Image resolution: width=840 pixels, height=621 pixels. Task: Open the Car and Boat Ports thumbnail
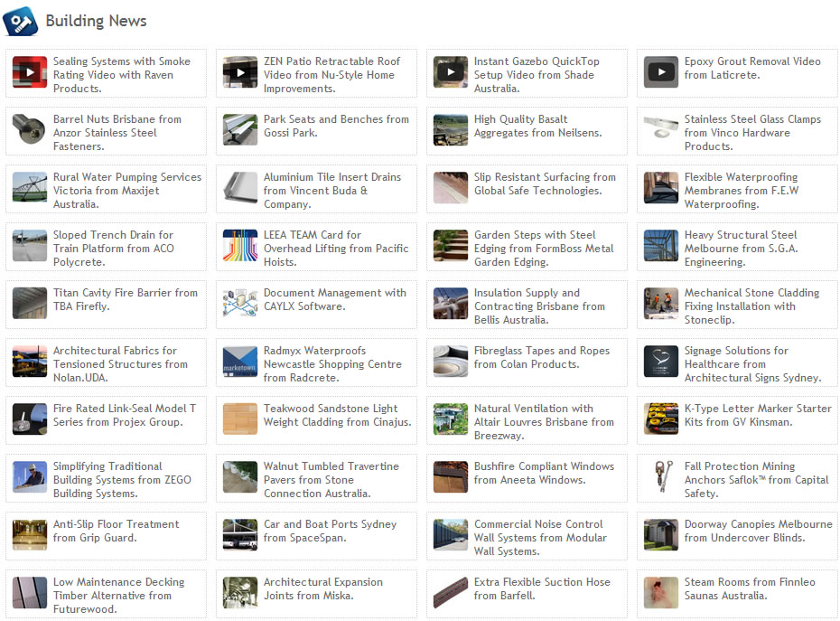240,535
